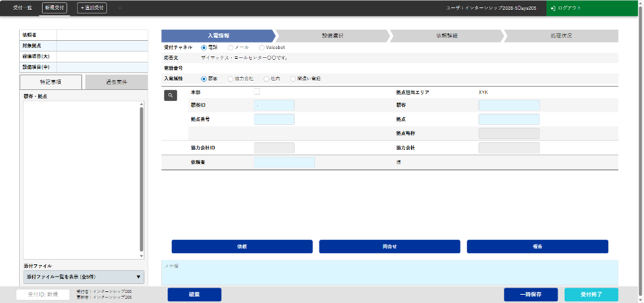Select the メール reception channel radio
Image resolution: width=644 pixels, height=303 pixels.
[230, 48]
